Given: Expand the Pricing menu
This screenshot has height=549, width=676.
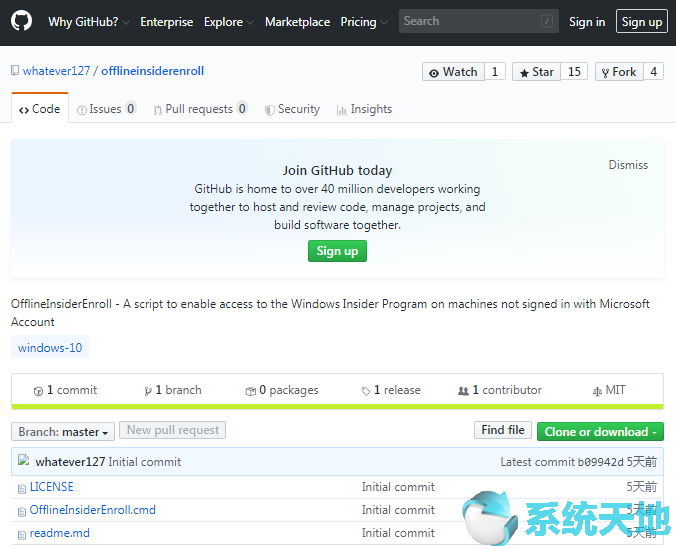Looking at the screenshot, I should 364,22.
